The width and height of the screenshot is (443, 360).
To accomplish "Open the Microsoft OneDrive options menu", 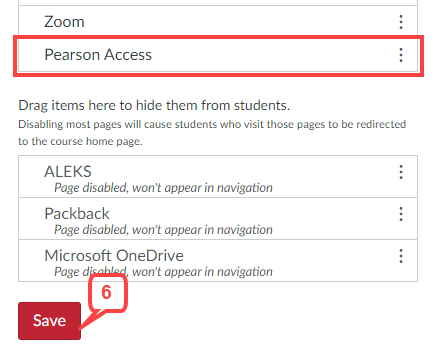I will (401, 256).
